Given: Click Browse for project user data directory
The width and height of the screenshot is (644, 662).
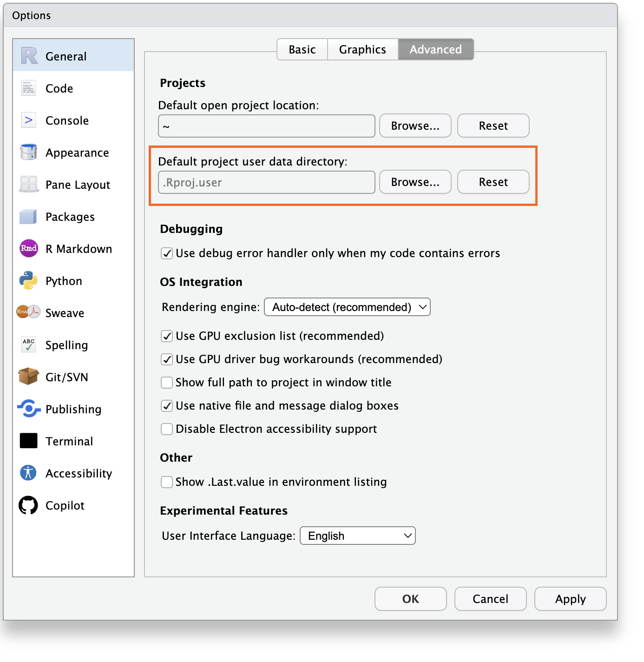Looking at the screenshot, I should [x=415, y=182].
